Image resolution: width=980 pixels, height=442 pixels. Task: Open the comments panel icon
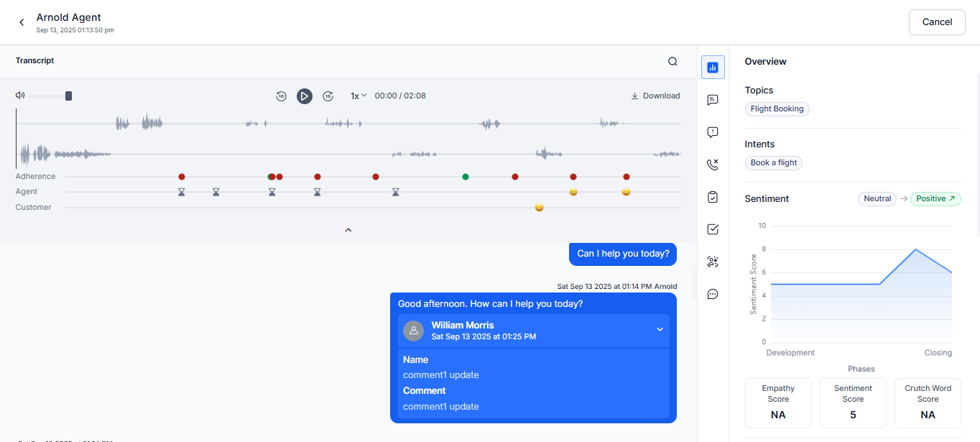click(x=713, y=100)
